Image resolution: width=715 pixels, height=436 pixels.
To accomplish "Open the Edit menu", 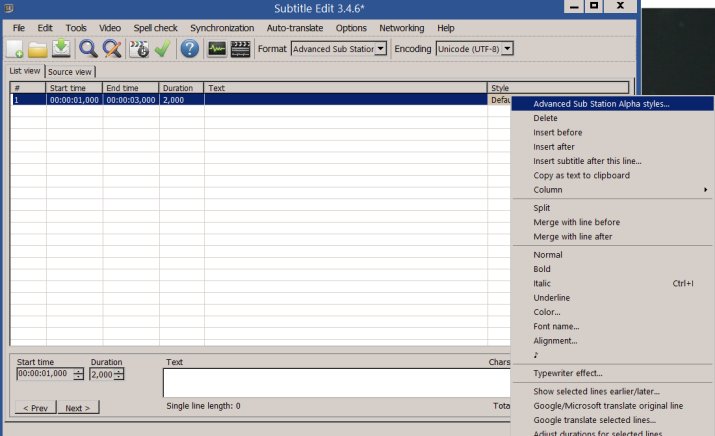I will coord(45,28).
